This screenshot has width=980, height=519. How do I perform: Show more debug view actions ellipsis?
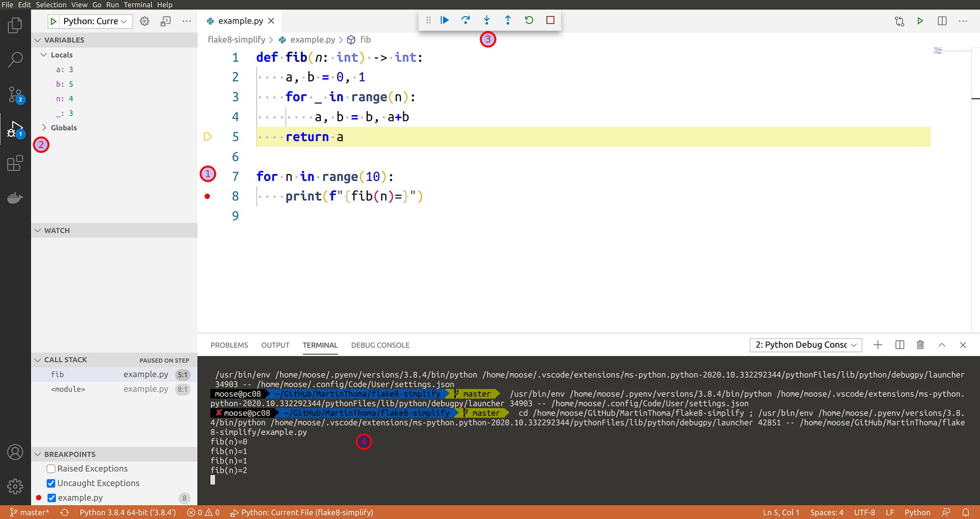(x=187, y=21)
